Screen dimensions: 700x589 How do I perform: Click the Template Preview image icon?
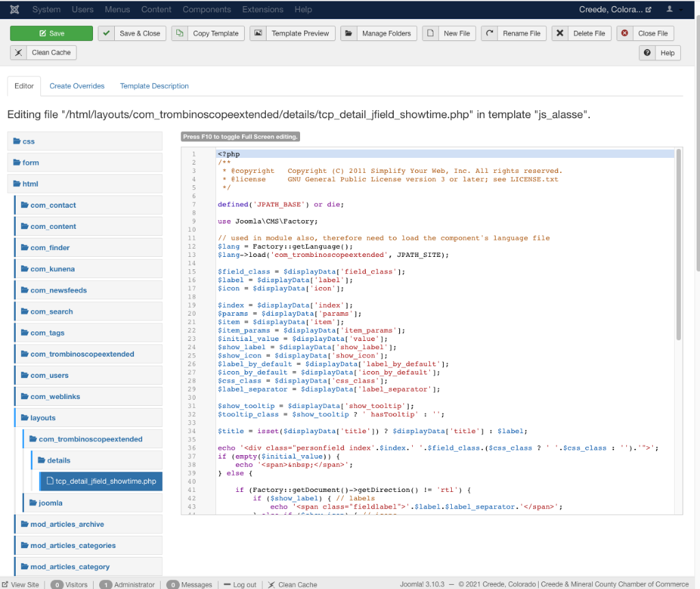[258, 33]
